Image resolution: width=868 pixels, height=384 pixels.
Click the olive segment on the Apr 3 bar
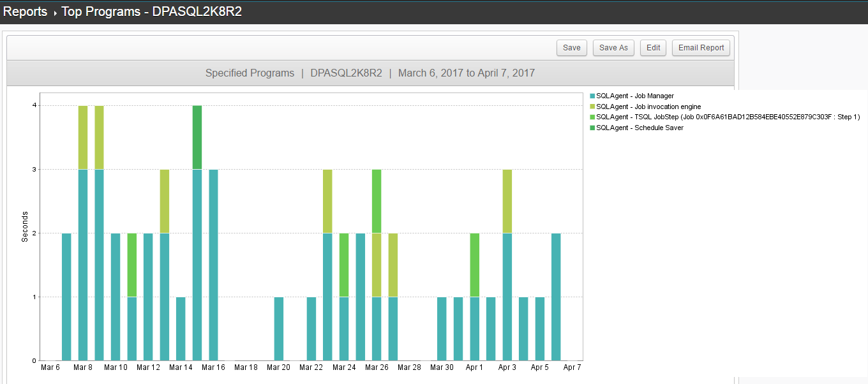[507, 201]
